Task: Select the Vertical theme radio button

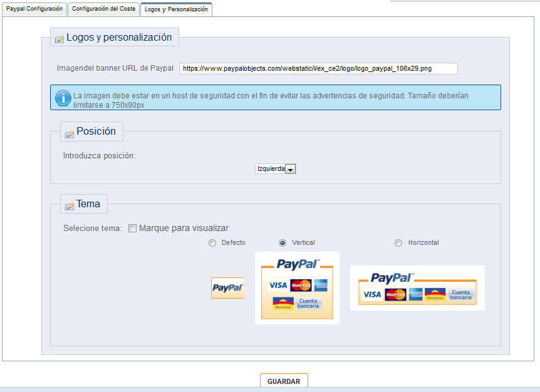Action: click(x=283, y=243)
